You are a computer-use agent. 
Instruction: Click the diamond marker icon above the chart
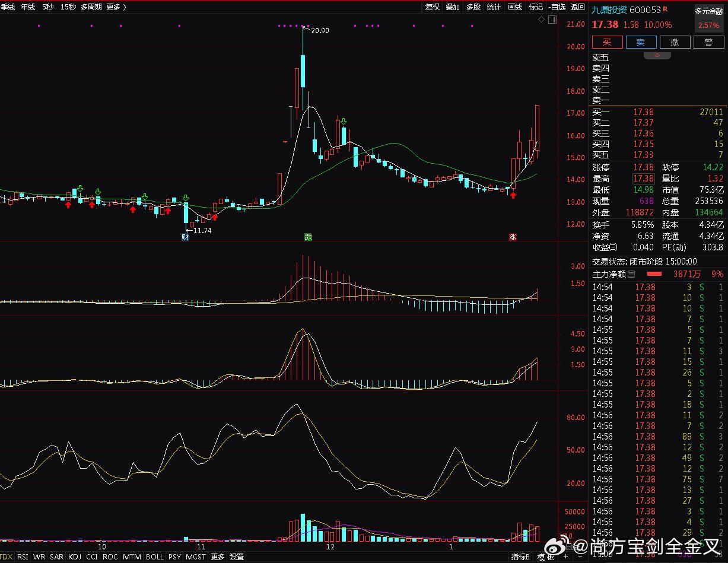click(x=541, y=19)
